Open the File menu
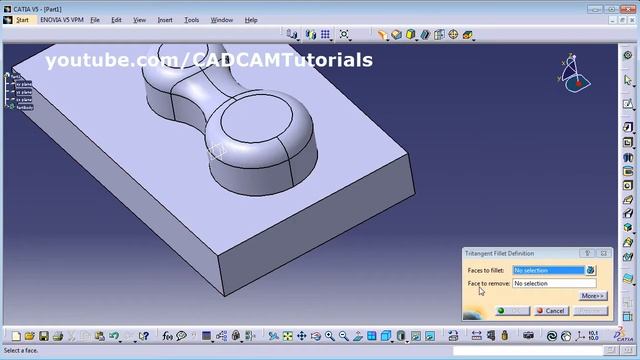Viewport: 640px width, 360px height. click(95, 20)
